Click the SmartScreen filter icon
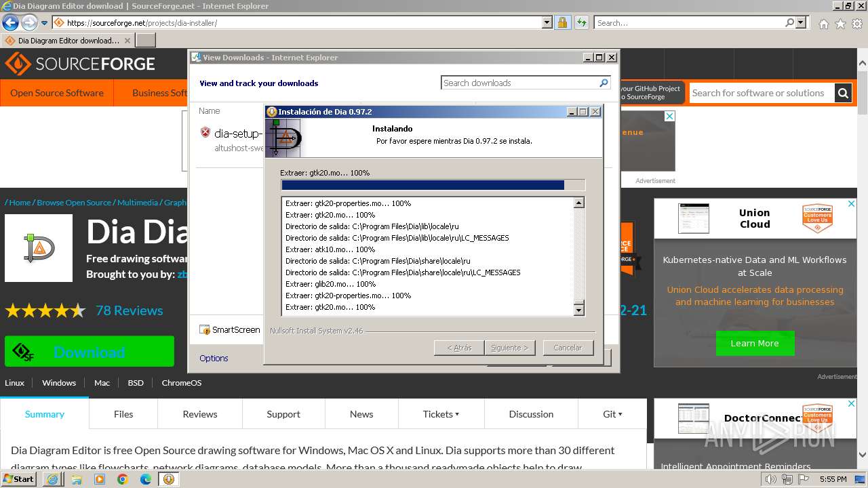Viewport: 868px width, 488px height. [x=205, y=330]
